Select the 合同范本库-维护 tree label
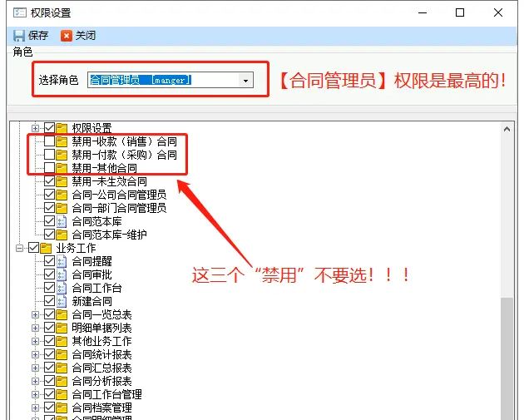The height and width of the screenshot is (420, 524). click(109, 235)
